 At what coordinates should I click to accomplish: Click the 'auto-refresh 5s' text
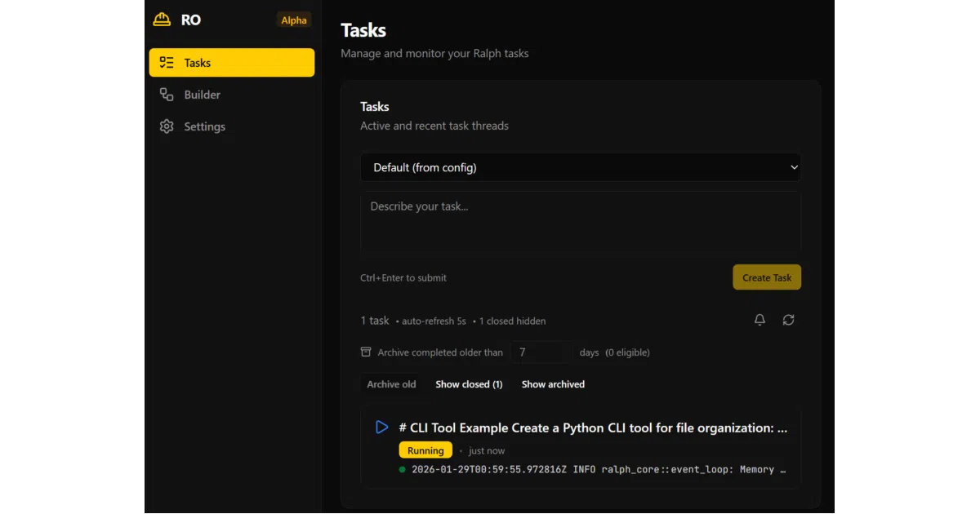coord(434,321)
